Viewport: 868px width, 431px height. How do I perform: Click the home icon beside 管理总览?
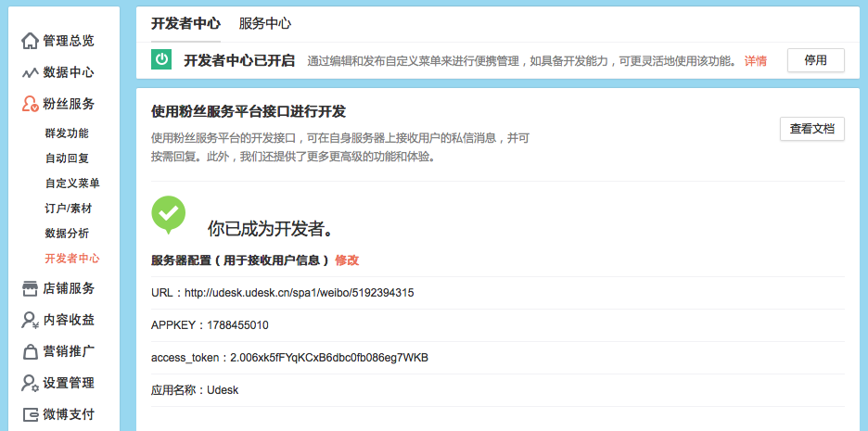coord(31,41)
